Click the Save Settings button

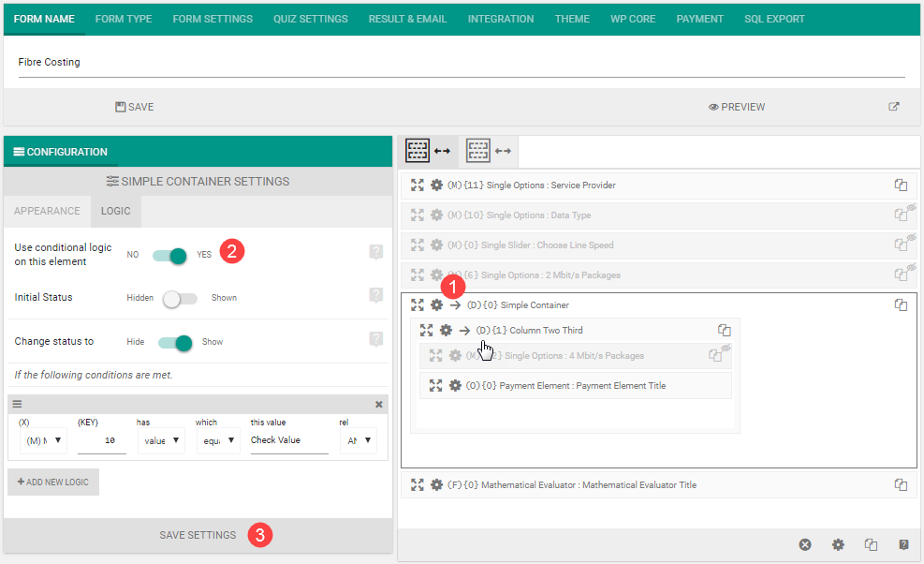[198, 535]
